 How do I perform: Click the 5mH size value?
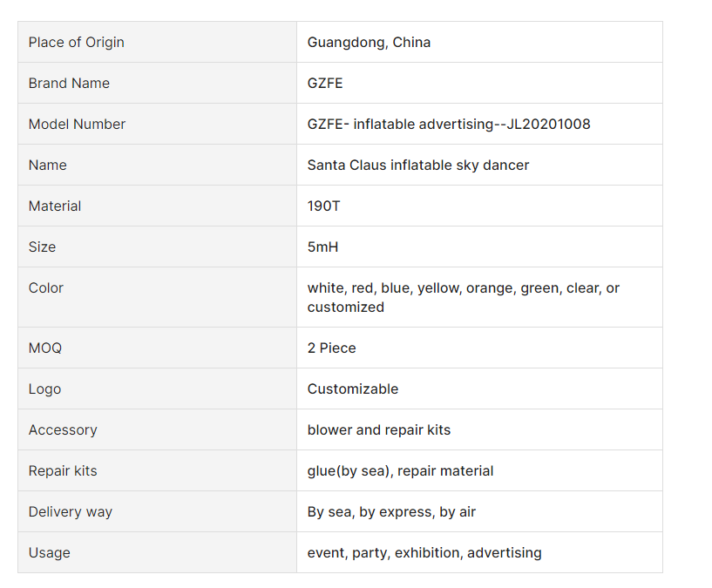pyautogui.click(x=322, y=247)
